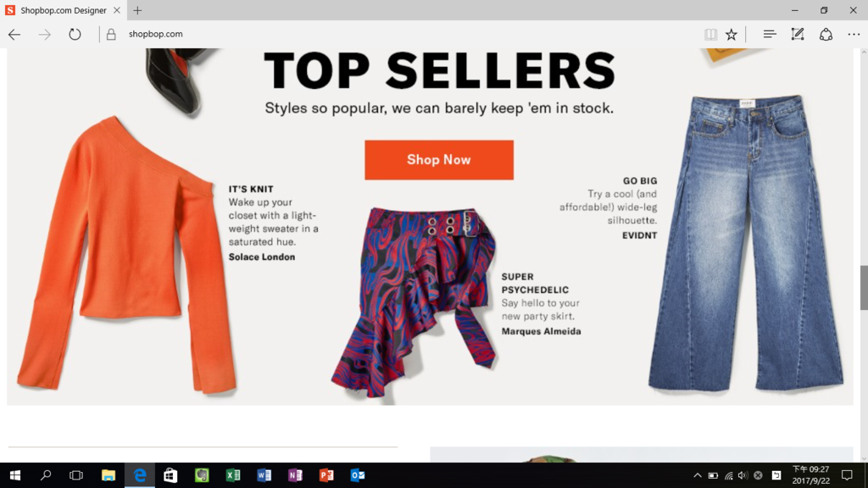Open the Edge more options ellipsis
Screen dimensions: 868x488
click(x=854, y=34)
